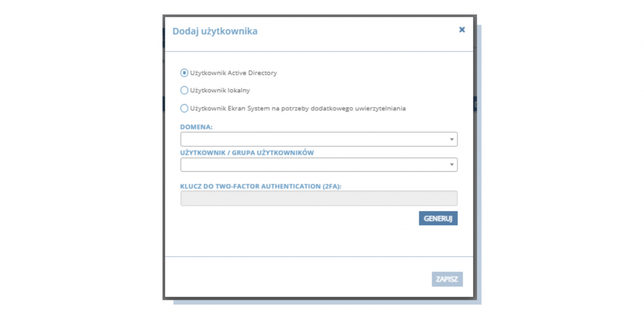This screenshot has height=319, width=644.
Task: Save with the Zapisz button
Action: (x=447, y=279)
